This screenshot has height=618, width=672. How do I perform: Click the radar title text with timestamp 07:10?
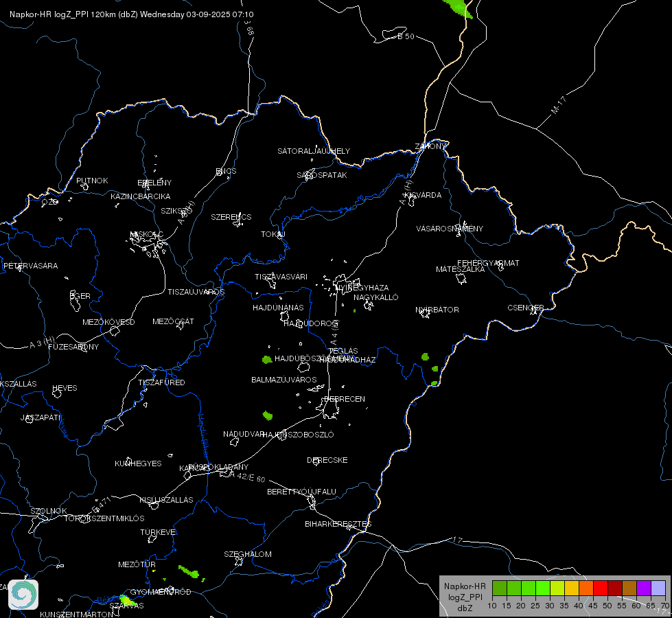click(x=132, y=14)
